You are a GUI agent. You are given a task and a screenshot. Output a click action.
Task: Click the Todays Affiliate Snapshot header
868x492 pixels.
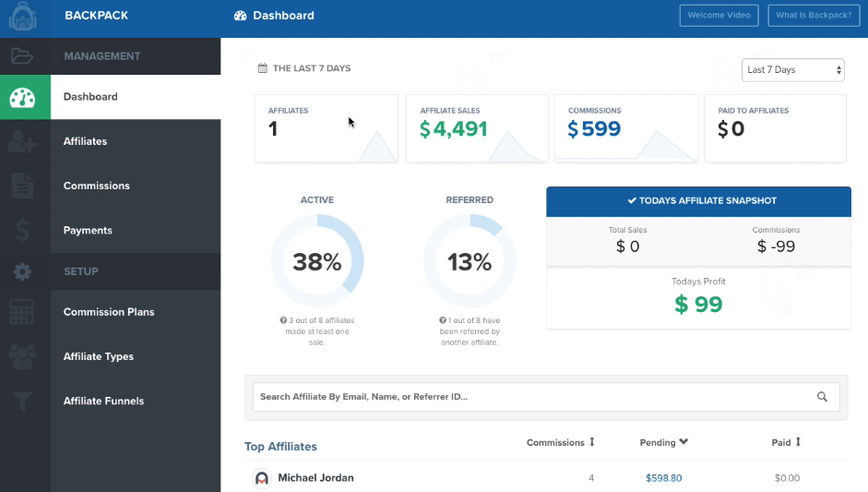(x=698, y=201)
